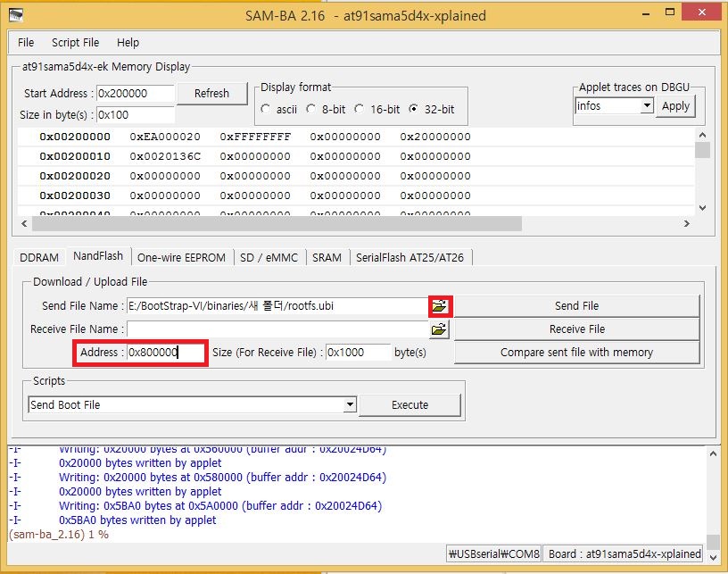The height and width of the screenshot is (574, 728).
Task: Execute the selected script
Action: pyautogui.click(x=409, y=405)
